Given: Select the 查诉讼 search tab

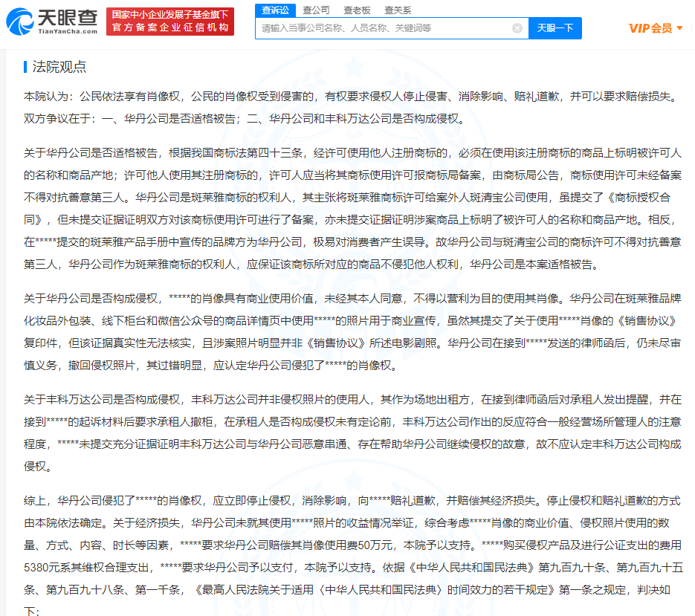Looking at the screenshot, I should point(275,10).
